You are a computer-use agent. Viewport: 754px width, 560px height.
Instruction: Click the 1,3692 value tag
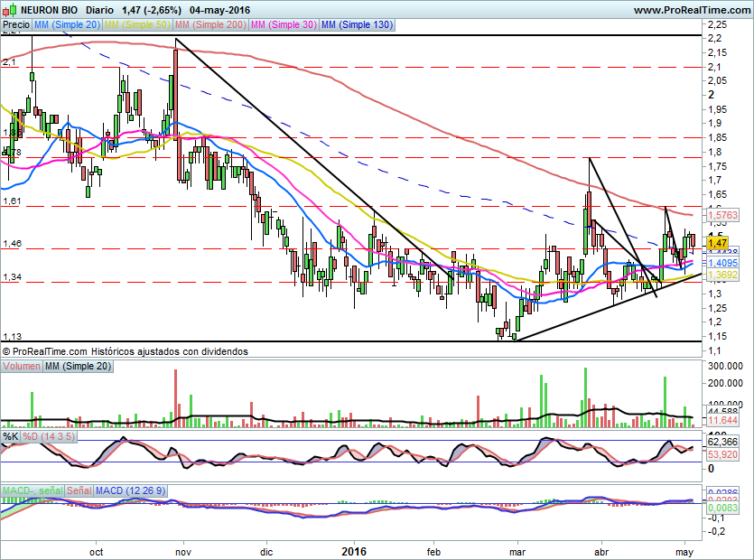point(722,275)
